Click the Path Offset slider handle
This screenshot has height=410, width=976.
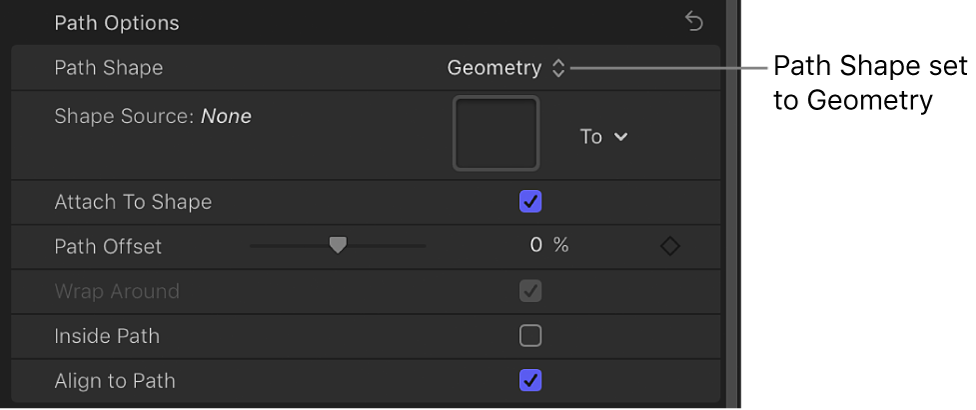(338, 245)
